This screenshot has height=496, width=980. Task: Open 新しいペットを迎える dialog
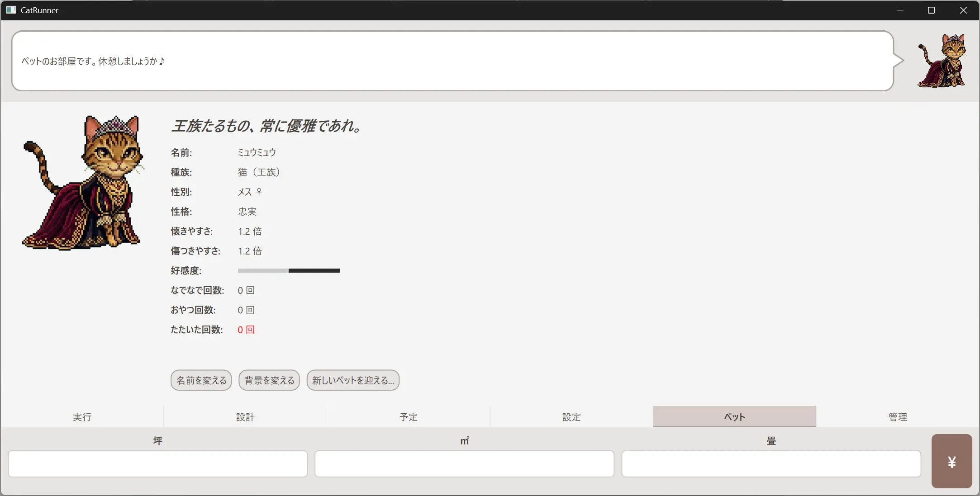(353, 380)
